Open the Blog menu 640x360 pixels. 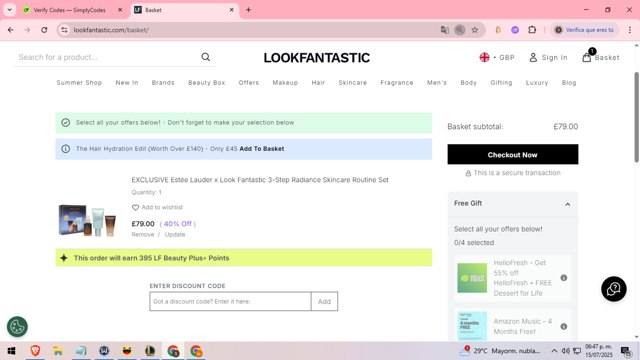[x=569, y=82]
